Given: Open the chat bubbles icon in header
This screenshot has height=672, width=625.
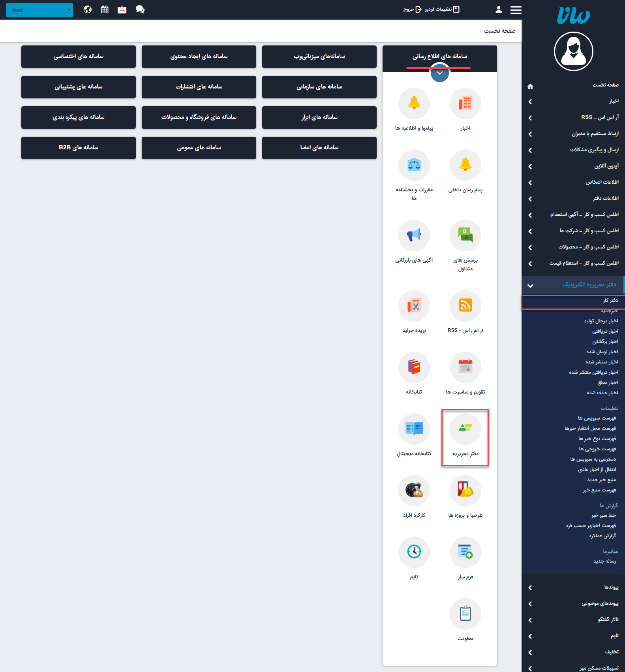Looking at the screenshot, I should [140, 9].
